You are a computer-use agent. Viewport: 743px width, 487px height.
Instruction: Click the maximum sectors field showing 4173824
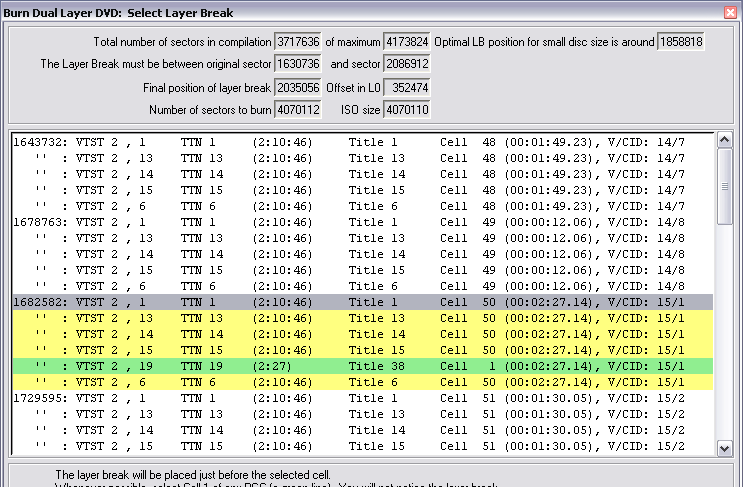pos(407,42)
